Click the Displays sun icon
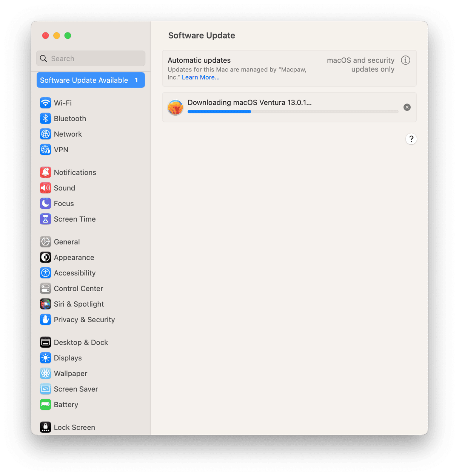The image size is (459, 476). click(45, 358)
